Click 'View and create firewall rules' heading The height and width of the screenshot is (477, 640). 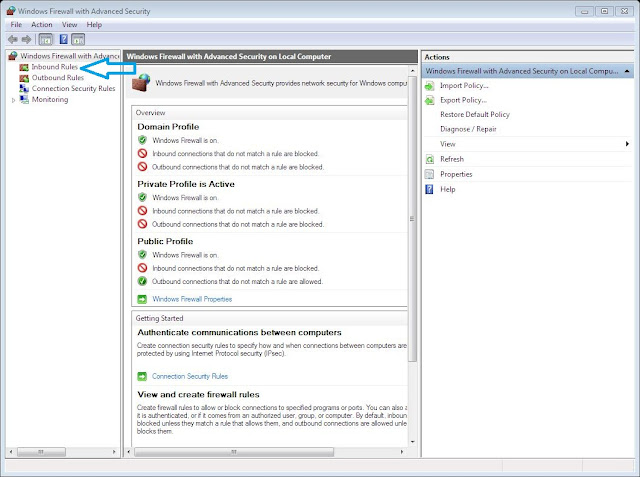point(198,395)
